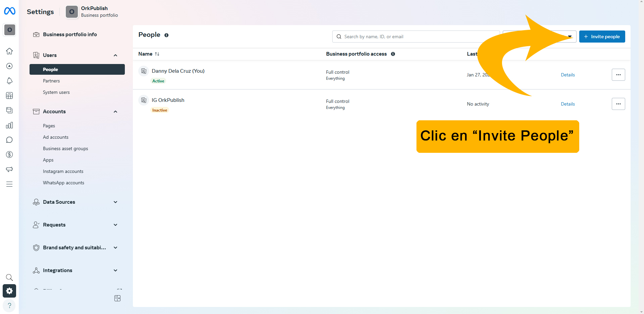Open the megaphone ads icon
This screenshot has width=644, height=314.
pyautogui.click(x=9, y=169)
